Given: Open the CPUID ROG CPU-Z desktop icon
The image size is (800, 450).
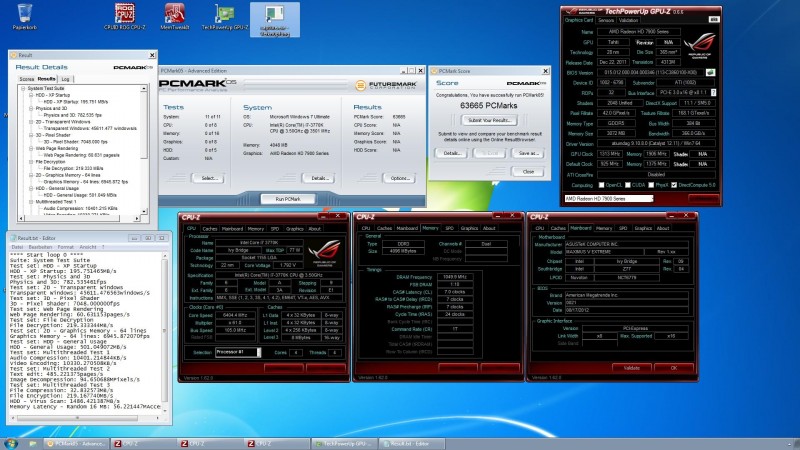Looking at the screenshot, I should [124, 17].
